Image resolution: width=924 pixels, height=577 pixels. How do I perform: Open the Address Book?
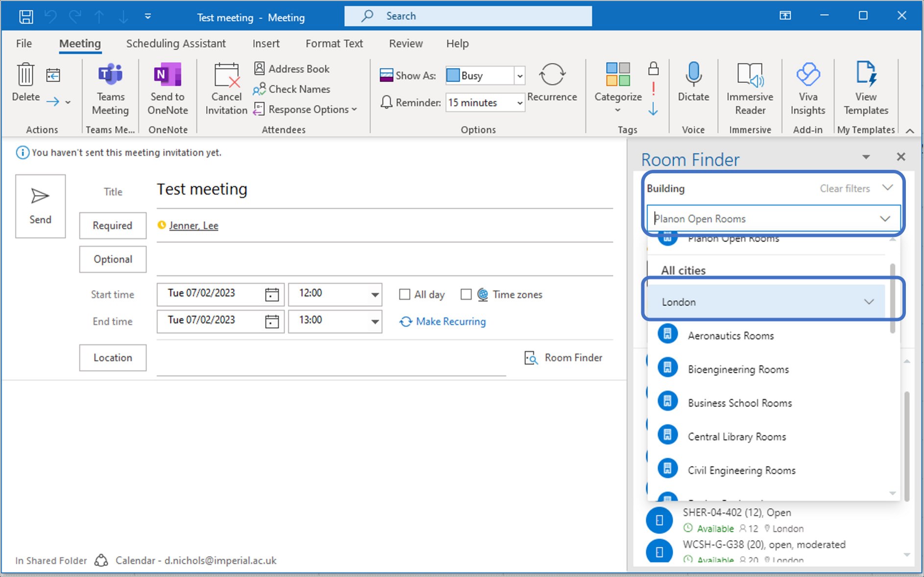[x=292, y=69]
